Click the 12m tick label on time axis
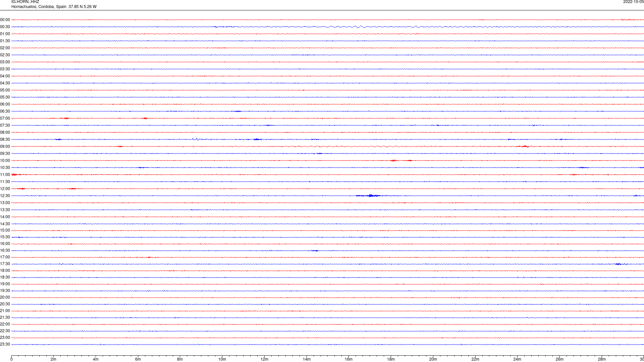Image resolution: width=644 pixels, height=362 pixels. coord(265,359)
